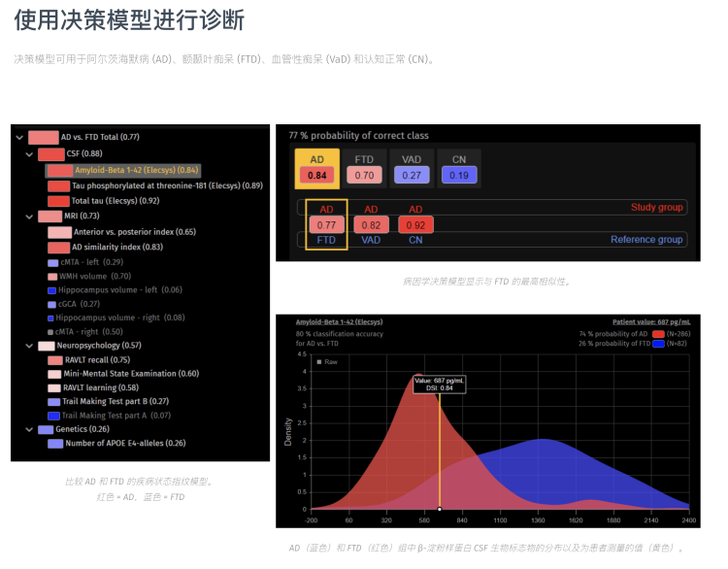Select Total tau (Elecsys) (0.92) row
728x569 pixels.
pos(104,201)
